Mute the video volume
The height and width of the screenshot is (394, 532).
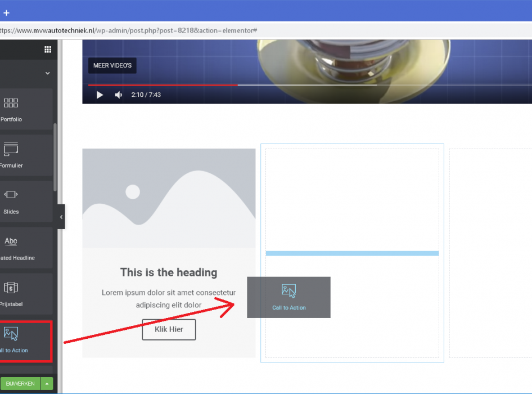click(x=119, y=95)
